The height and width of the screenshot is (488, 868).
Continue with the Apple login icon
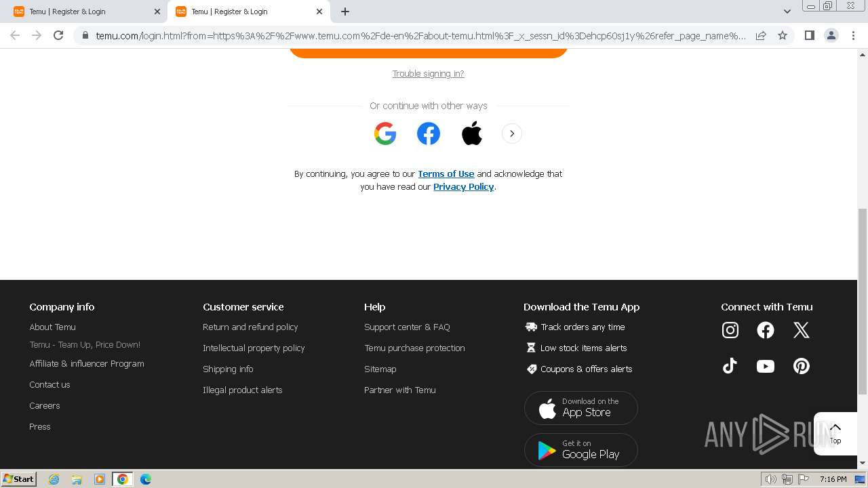coord(472,134)
